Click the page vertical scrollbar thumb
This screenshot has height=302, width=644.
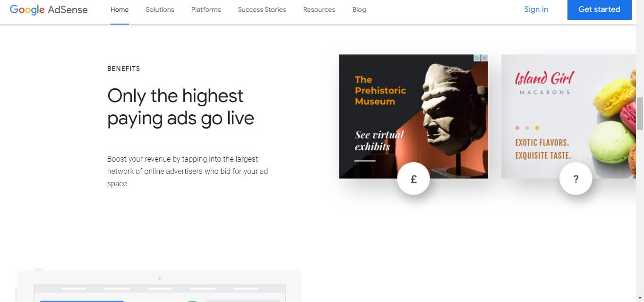tap(640, 113)
